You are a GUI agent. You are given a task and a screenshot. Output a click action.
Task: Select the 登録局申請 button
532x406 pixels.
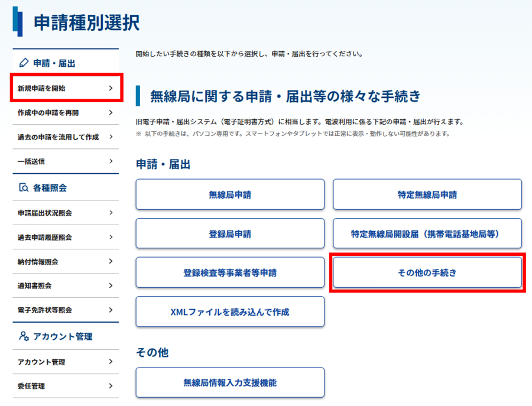pos(230,233)
